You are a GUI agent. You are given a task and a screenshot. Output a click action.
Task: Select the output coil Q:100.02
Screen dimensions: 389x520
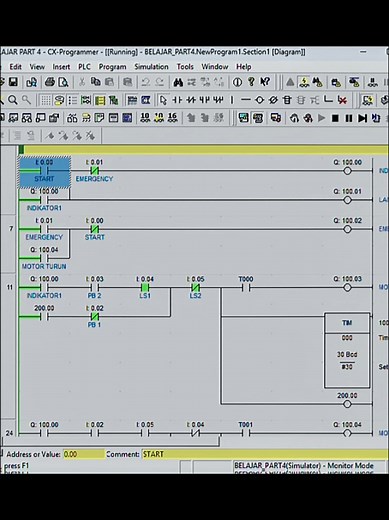(x=347, y=229)
